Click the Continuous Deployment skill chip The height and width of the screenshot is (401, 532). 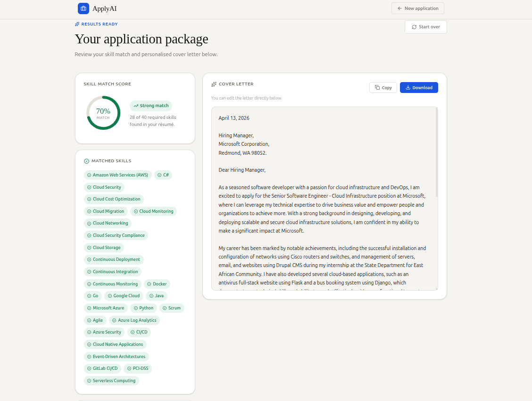coord(114,259)
